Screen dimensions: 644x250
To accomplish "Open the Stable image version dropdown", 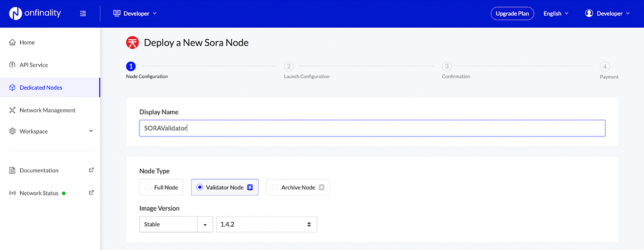I will point(176,224).
